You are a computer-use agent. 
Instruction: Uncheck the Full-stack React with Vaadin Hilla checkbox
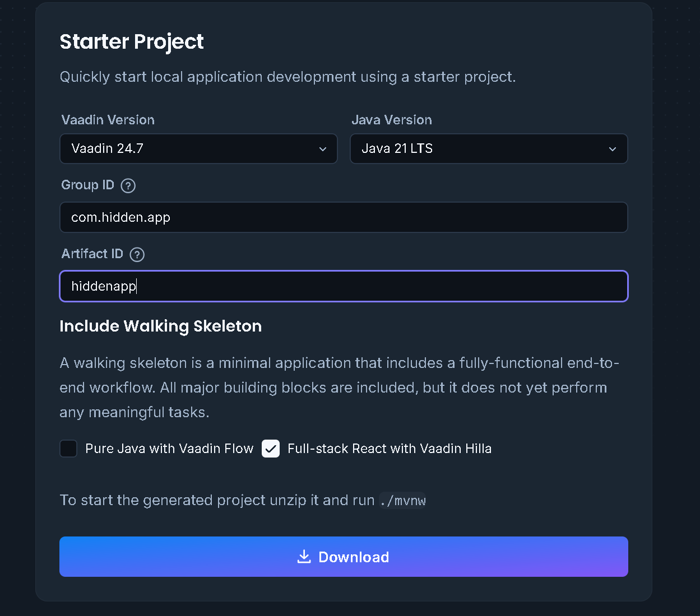(271, 449)
